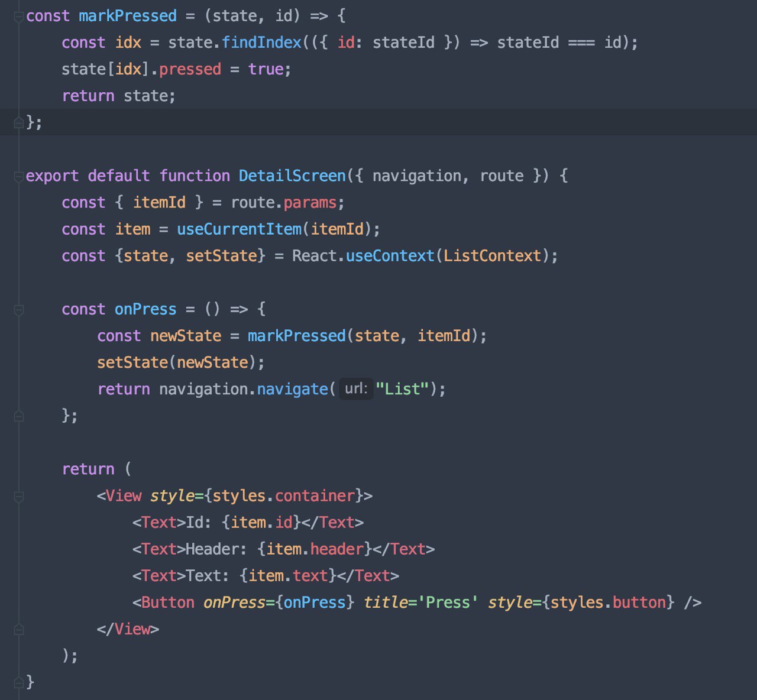This screenshot has width=757, height=700.
Task: Click the fold-end marker beside the first '};' line
Action: pos(19,122)
